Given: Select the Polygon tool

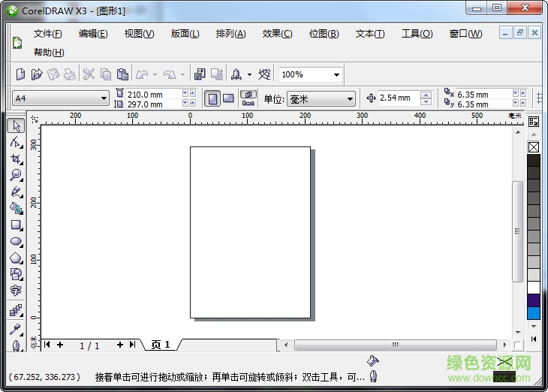Looking at the screenshot, I should (x=16, y=258).
